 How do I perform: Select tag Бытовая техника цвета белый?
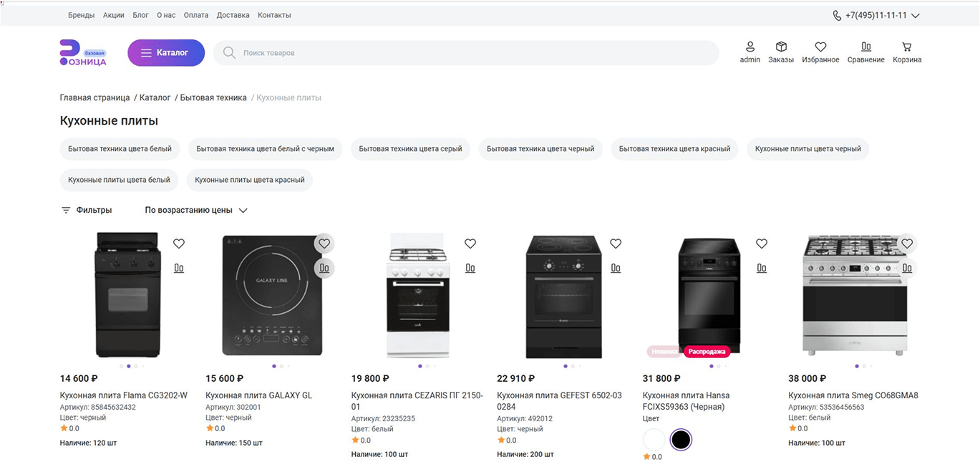[x=120, y=149]
